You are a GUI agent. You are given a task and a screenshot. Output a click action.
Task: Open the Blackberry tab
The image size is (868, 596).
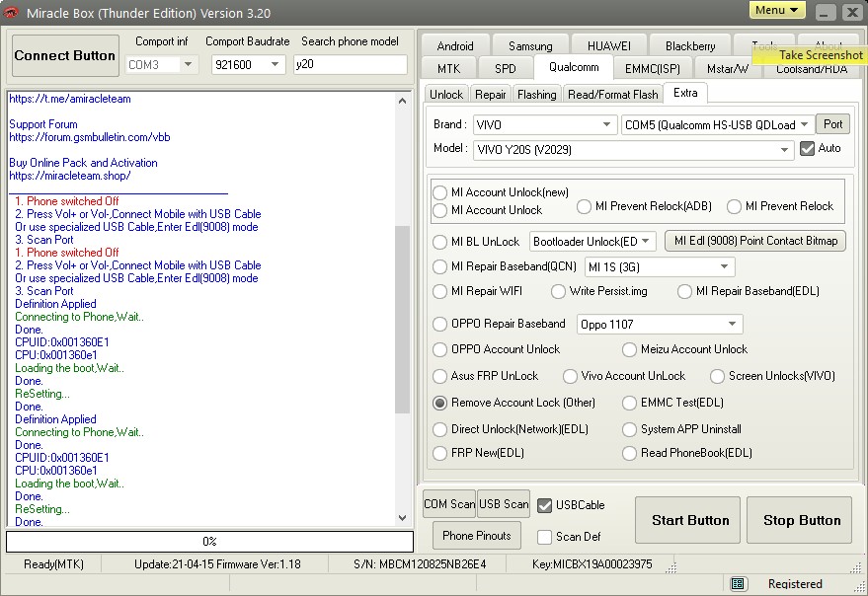pyautogui.click(x=690, y=46)
